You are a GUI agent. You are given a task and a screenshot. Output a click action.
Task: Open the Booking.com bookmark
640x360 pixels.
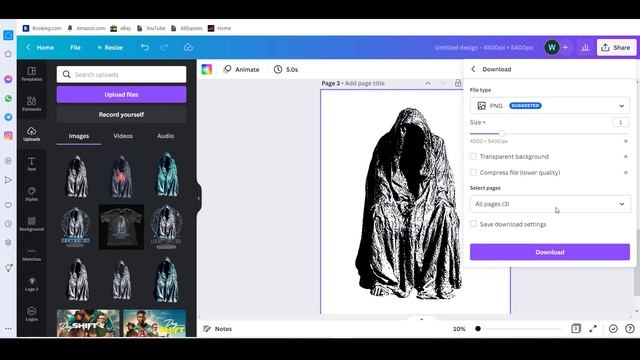coord(42,28)
